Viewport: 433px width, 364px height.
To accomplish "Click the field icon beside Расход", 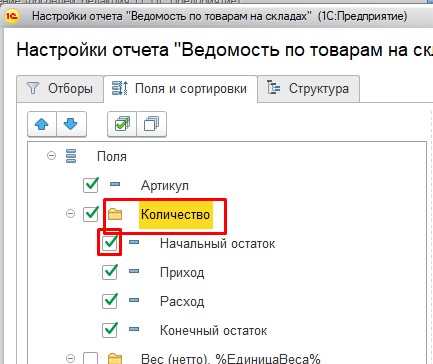I will coord(134,300).
